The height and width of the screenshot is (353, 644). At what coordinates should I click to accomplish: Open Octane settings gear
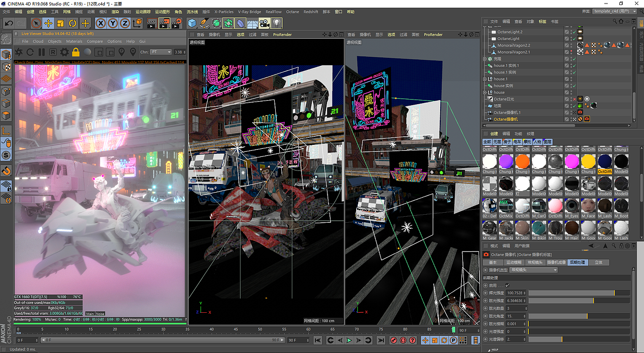(64, 52)
